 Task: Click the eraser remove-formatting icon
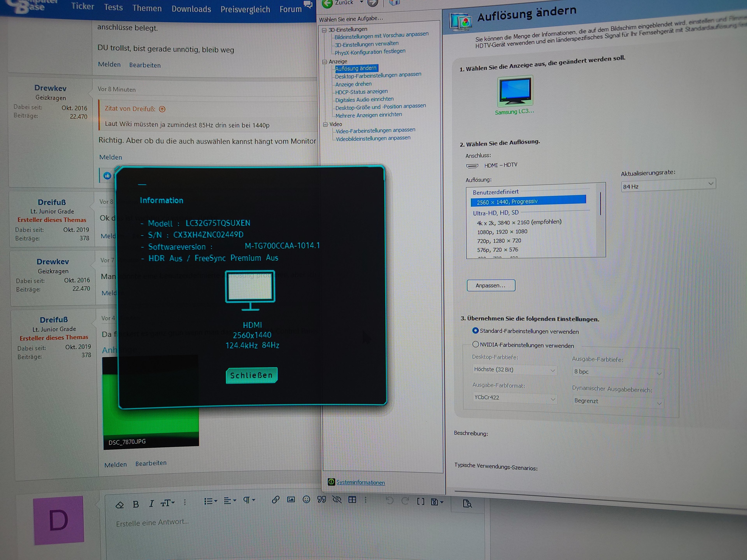[120, 505]
